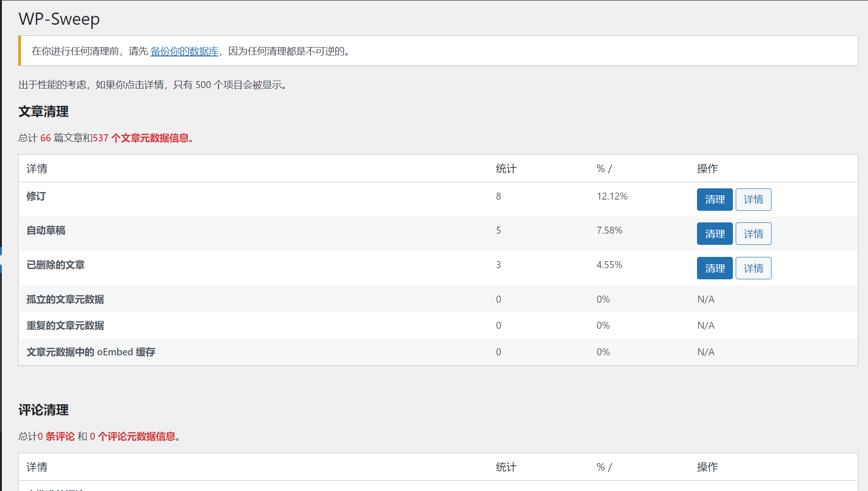This screenshot has height=491, width=868.
Task: Click 清理 button for 修订 row
Action: pos(715,200)
